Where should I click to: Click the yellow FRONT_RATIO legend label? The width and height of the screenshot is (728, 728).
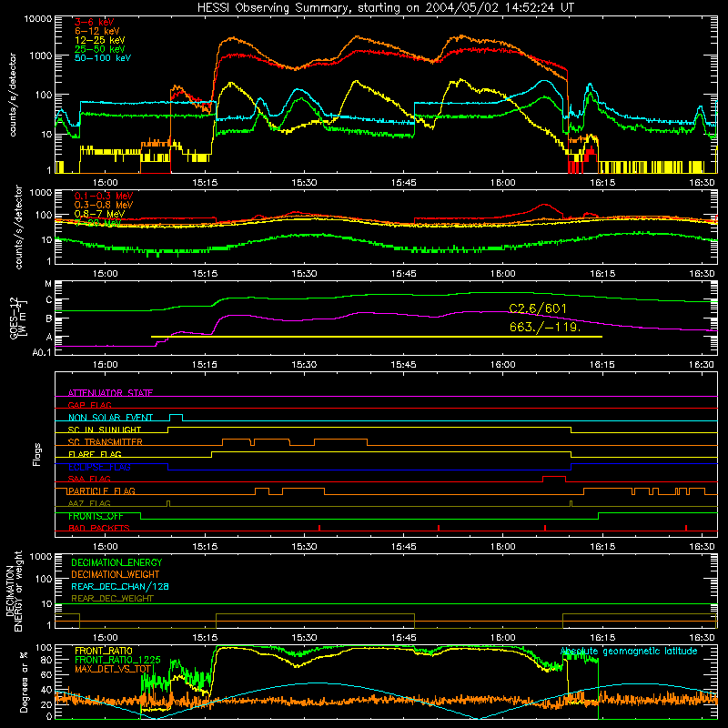point(104,651)
